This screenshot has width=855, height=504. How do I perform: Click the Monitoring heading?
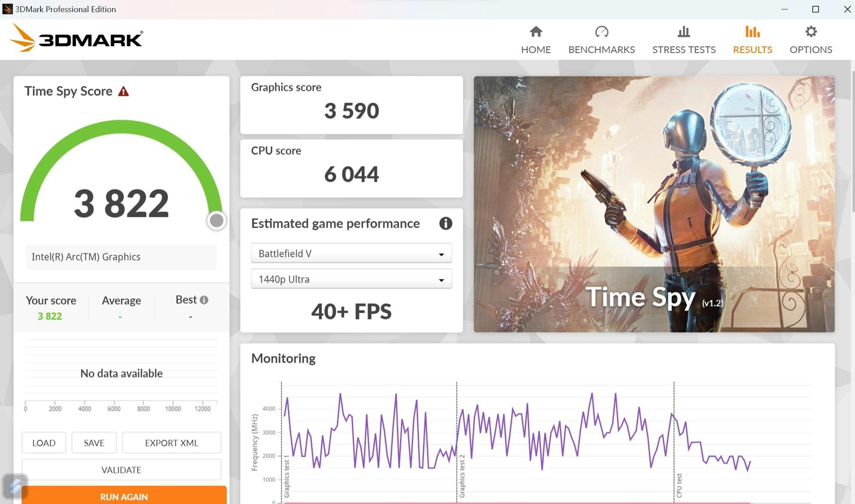[283, 358]
